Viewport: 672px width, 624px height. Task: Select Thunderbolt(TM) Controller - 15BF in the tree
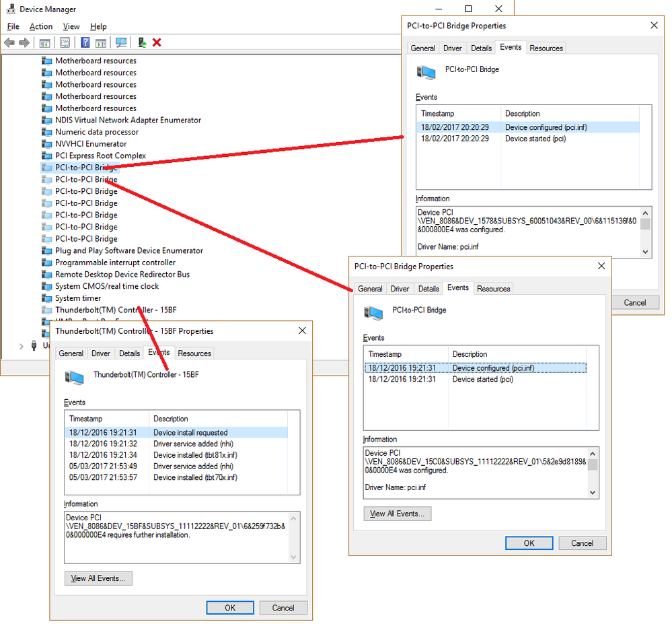tap(116, 310)
